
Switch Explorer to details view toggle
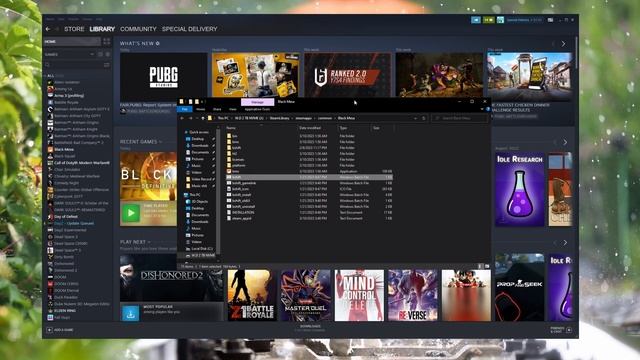coord(480,267)
